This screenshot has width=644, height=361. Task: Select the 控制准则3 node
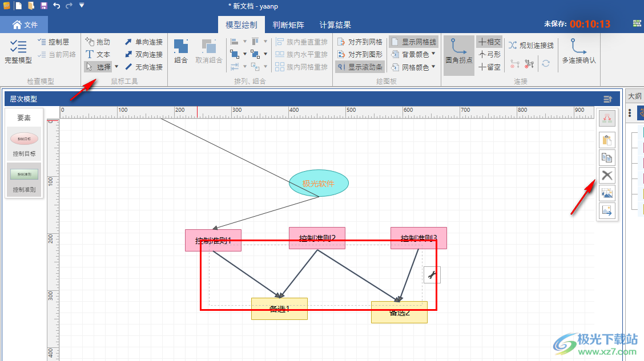point(418,238)
